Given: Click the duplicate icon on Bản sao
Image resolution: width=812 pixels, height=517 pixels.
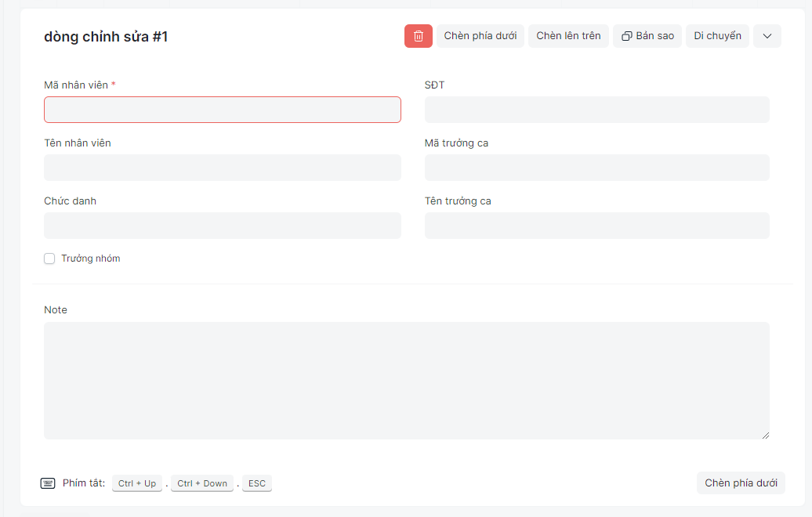Looking at the screenshot, I should coord(627,36).
